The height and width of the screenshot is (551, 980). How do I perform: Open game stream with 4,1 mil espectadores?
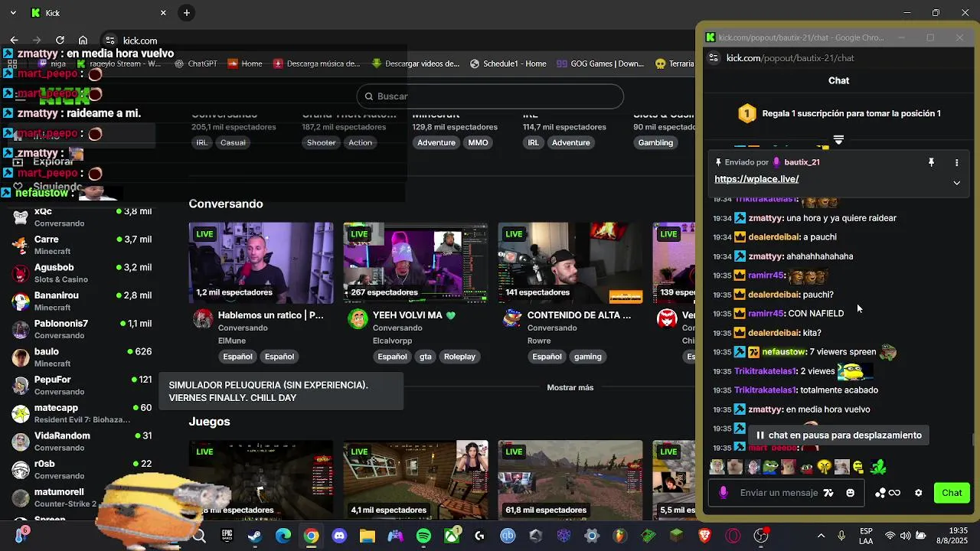pos(416,480)
